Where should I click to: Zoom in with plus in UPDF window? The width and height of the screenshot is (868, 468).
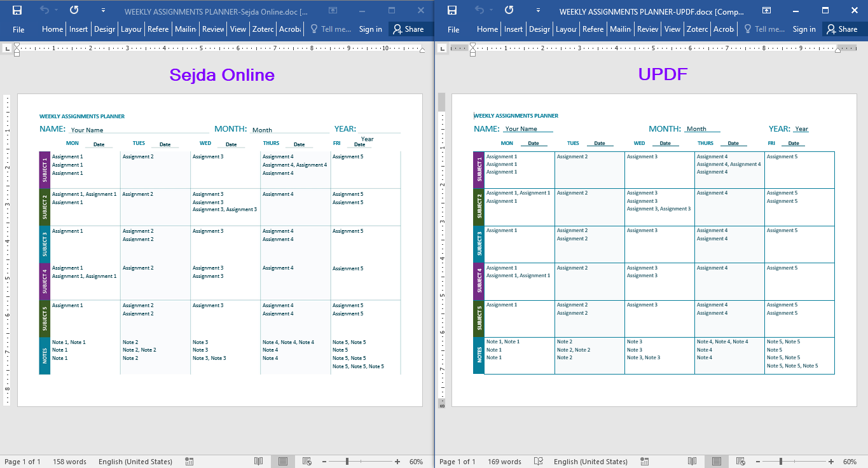click(831, 462)
